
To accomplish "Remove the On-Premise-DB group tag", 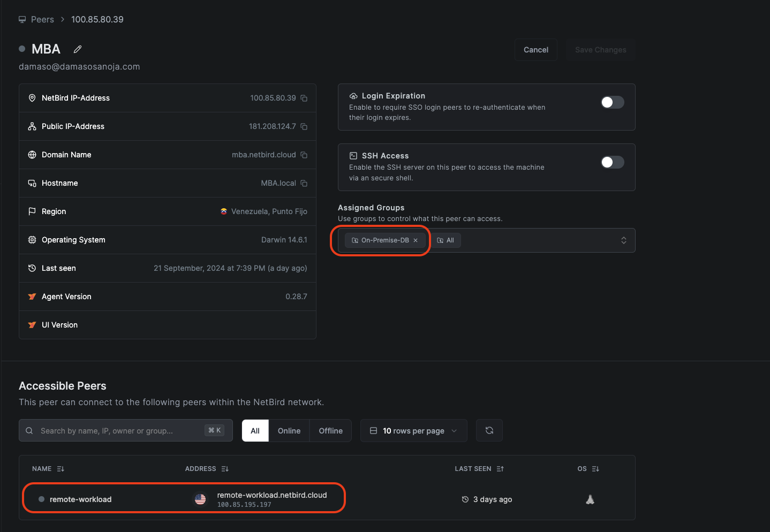I will 416,240.
